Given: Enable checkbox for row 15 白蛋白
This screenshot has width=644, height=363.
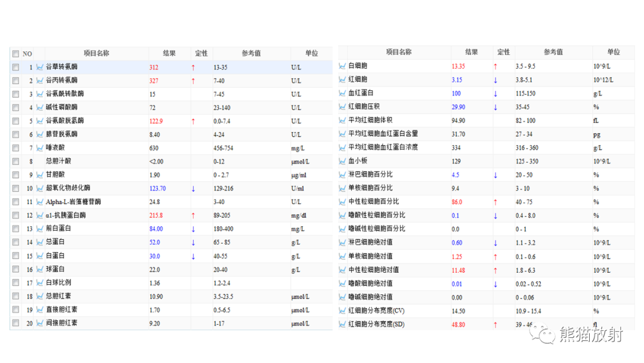Looking at the screenshot, I should 16,256.
